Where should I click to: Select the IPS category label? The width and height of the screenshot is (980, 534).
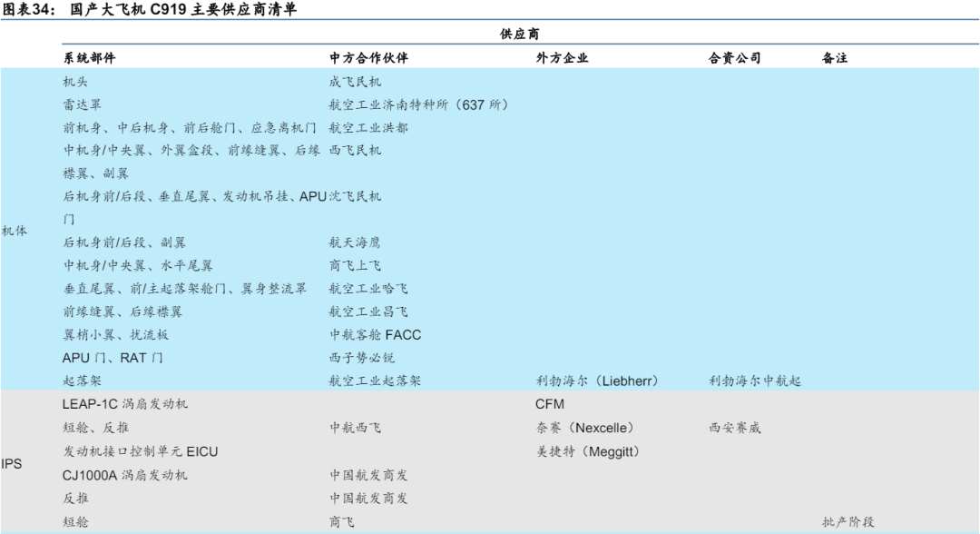pyautogui.click(x=12, y=464)
